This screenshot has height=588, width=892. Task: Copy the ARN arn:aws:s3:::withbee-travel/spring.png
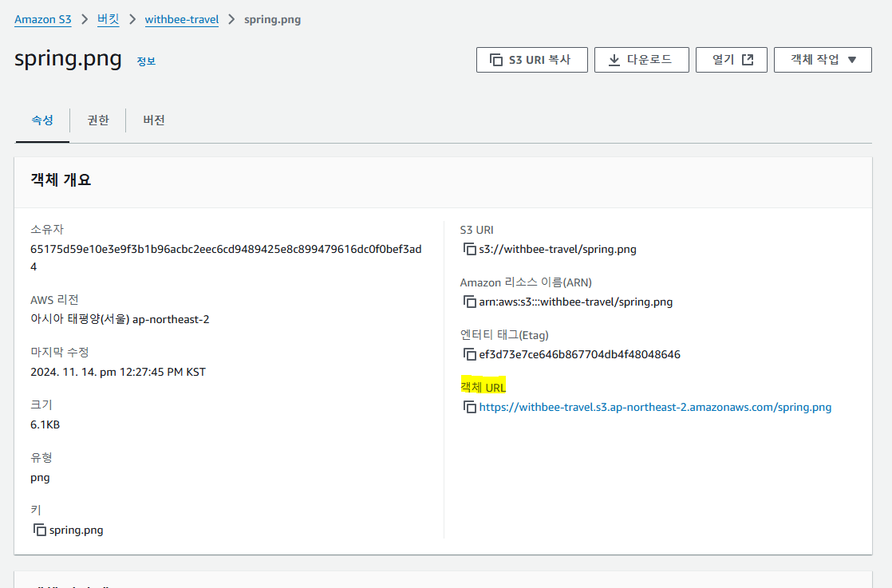coord(469,302)
